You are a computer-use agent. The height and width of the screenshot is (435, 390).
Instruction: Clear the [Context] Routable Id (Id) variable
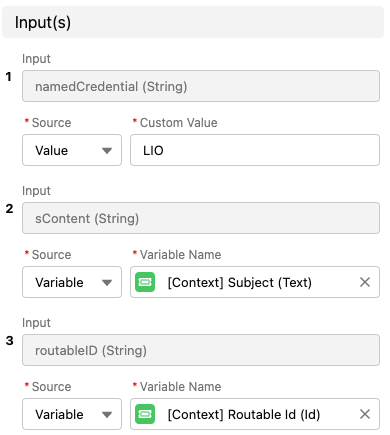click(365, 414)
